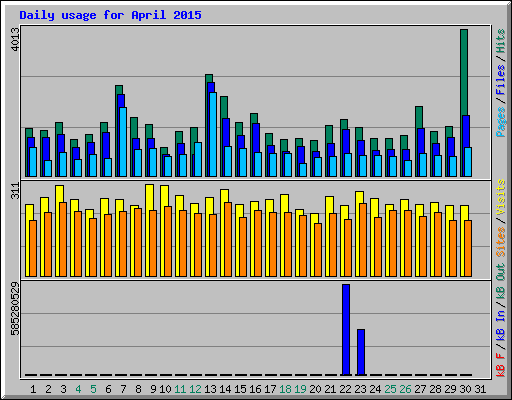Click day label 19 on the x-axis

pyautogui.click(x=300, y=389)
